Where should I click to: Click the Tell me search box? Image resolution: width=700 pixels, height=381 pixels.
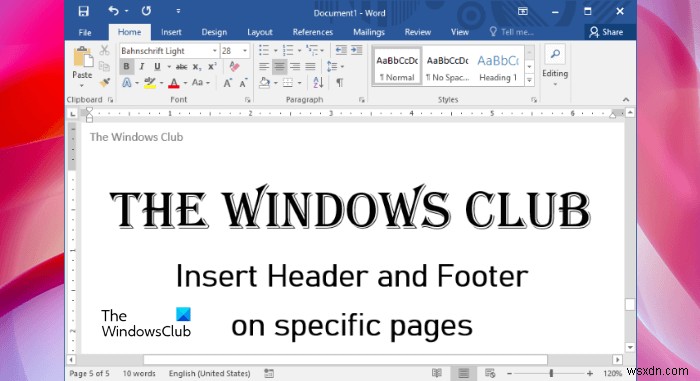coord(512,32)
